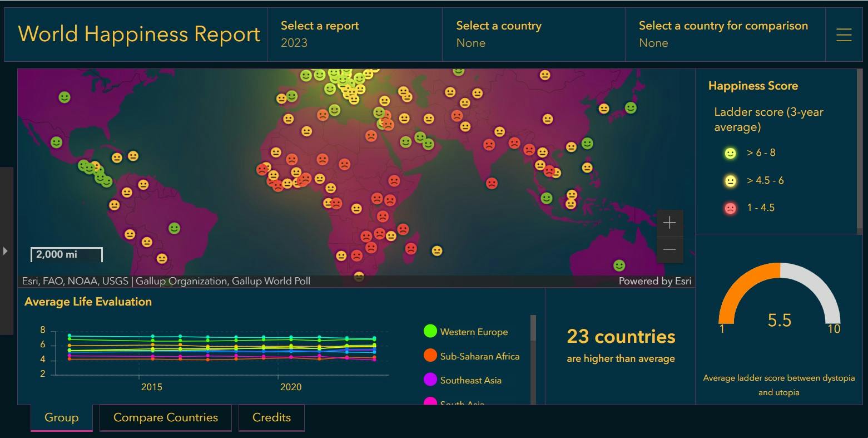The height and width of the screenshot is (438, 868).
Task: Click the green smiley over Australia
Action: pos(619,265)
